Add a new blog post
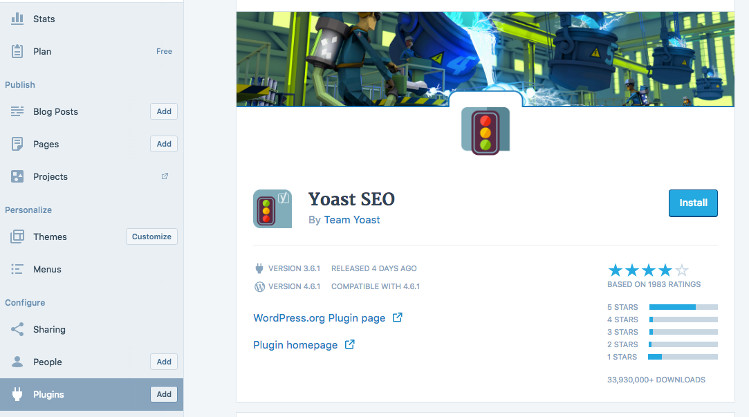Image resolution: width=749 pixels, height=417 pixels. pyautogui.click(x=164, y=112)
